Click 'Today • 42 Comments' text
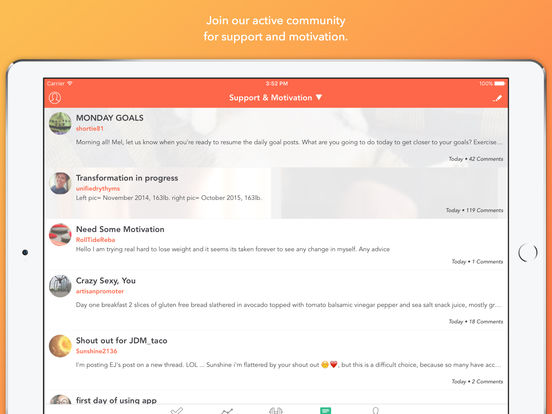552x414 pixels. 476,159
